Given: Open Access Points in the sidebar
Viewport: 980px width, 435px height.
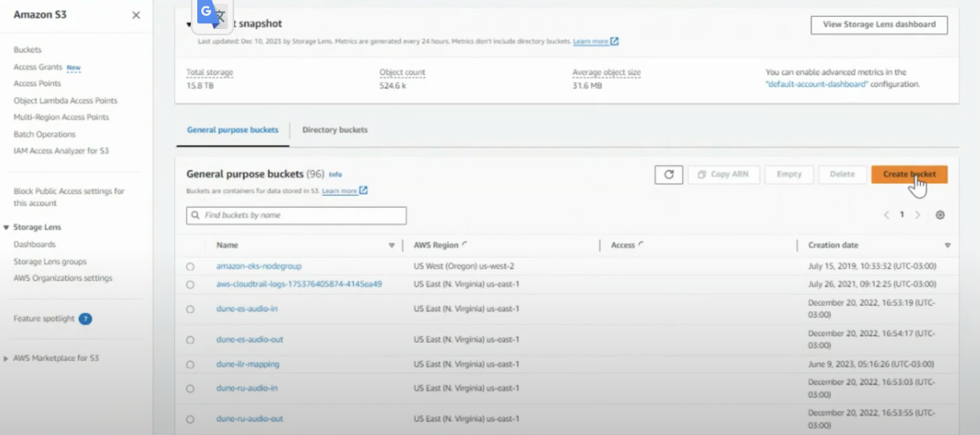Looking at the screenshot, I should tap(38, 83).
